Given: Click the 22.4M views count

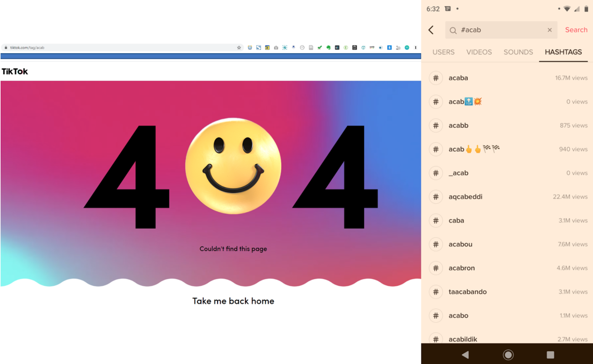Looking at the screenshot, I should (x=570, y=196).
